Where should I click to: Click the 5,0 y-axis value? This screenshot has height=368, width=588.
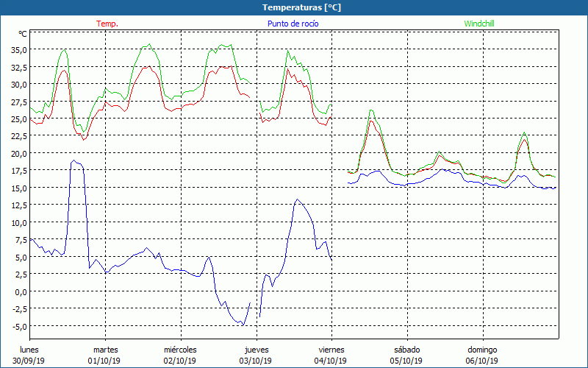[21, 257]
